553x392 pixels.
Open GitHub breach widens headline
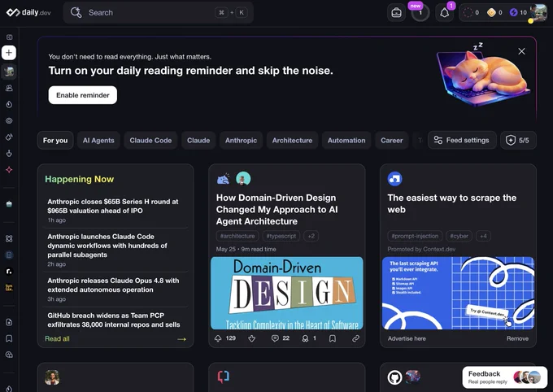click(x=114, y=320)
